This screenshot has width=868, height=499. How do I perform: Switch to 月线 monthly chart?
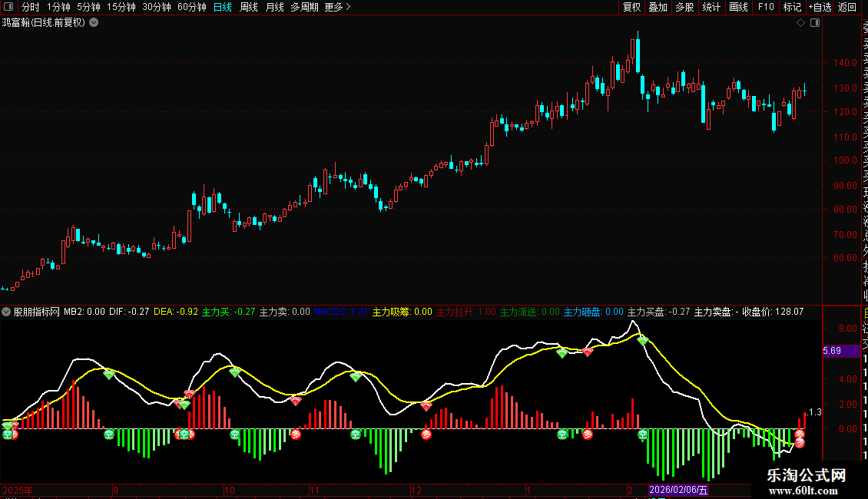click(x=274, y=7)
